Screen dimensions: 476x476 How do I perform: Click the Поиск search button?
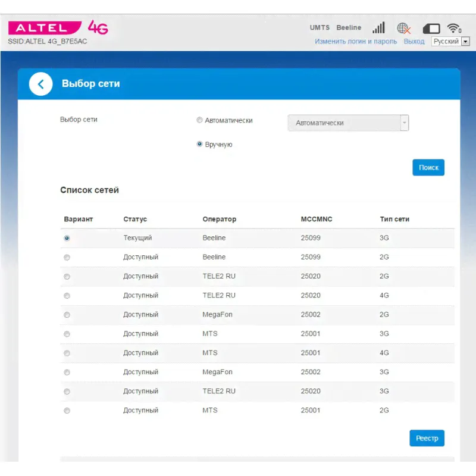pos(428,168)
